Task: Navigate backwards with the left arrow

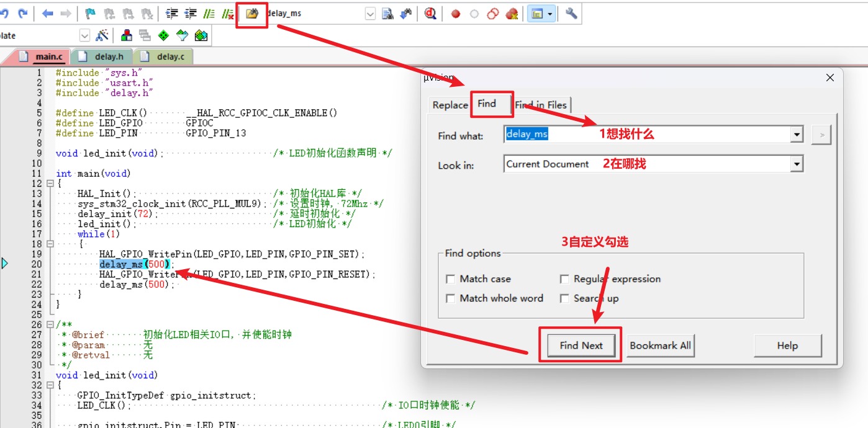Action: click(47, 13)
